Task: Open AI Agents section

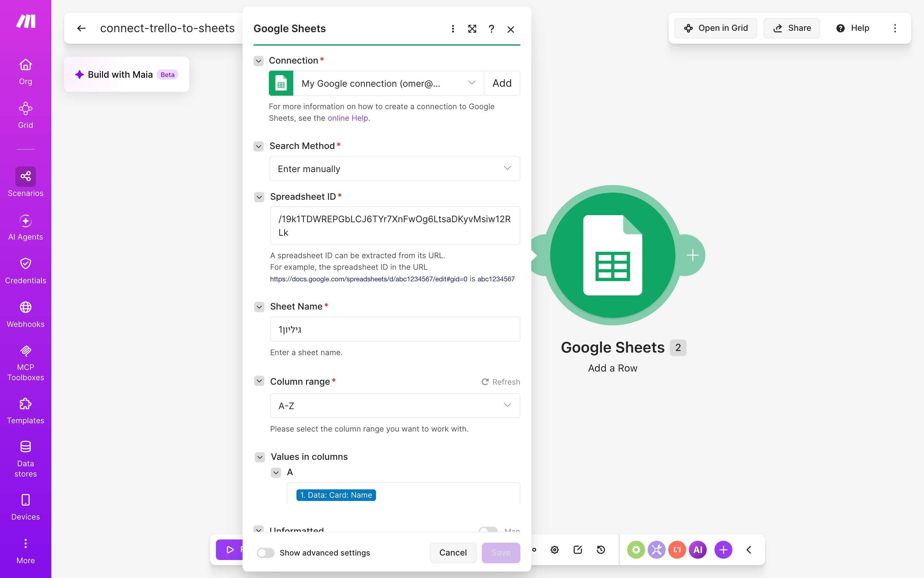Action: point(26,227)
